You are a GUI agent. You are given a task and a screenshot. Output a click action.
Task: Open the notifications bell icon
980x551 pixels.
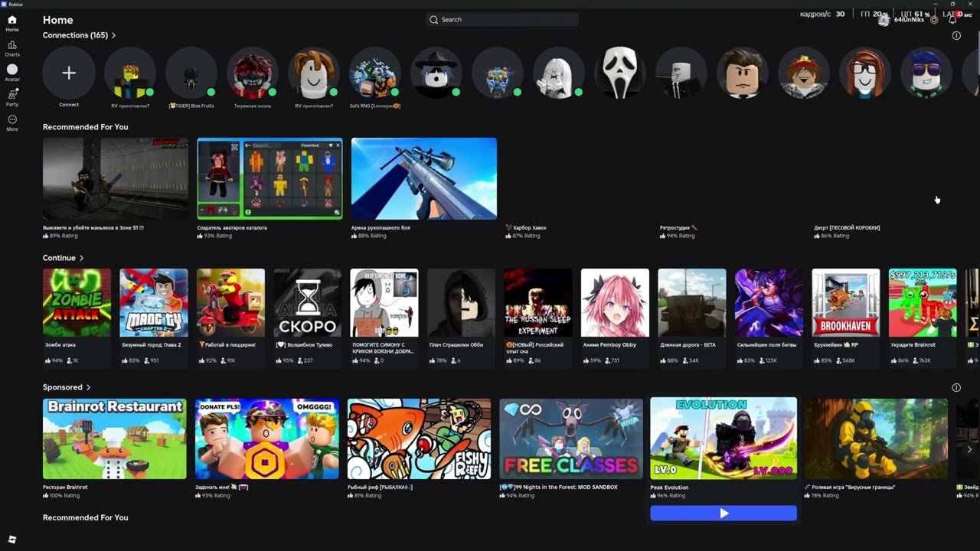click(952, 19)
